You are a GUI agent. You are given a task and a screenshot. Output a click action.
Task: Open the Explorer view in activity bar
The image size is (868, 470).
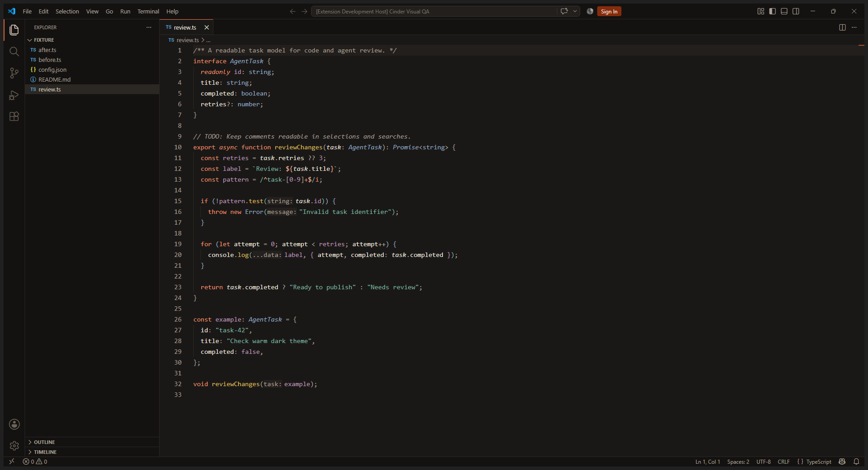point(14,30)
